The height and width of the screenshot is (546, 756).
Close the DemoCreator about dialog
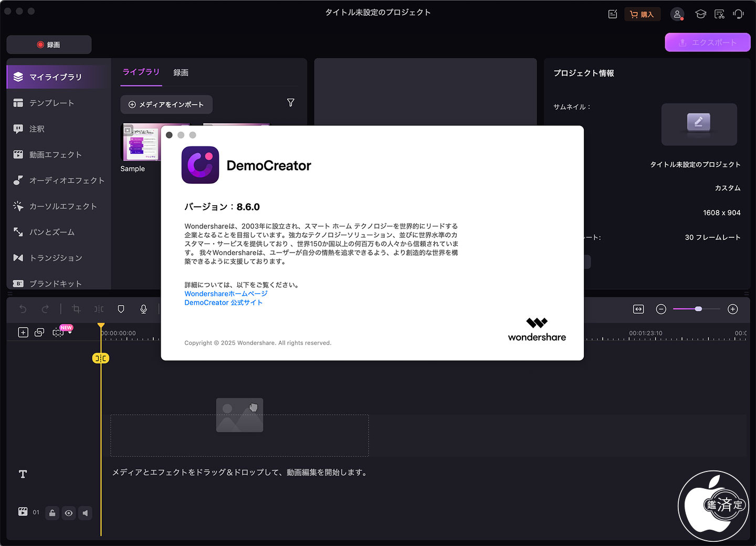169,135
